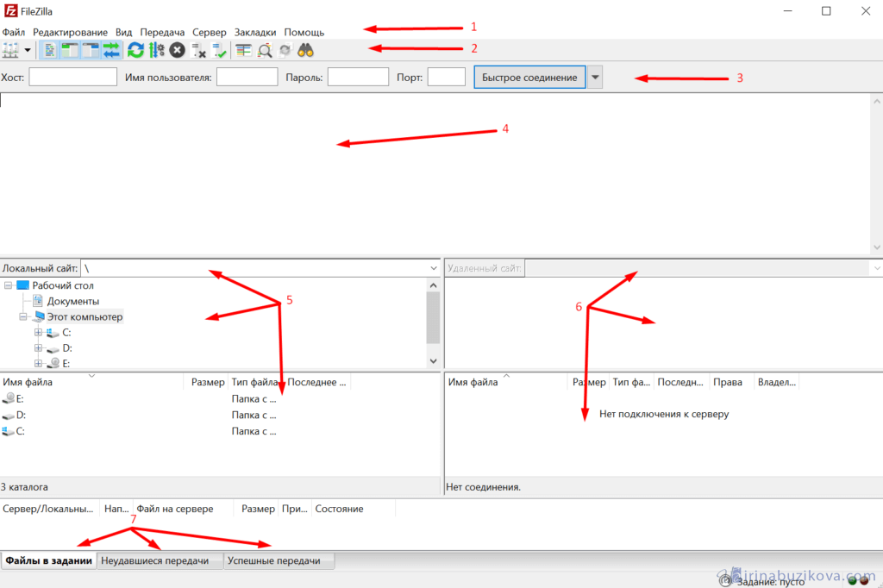Open the quick connect history dropdown arrow
Viewport: 883px width, 588px height.
pyautogui.click(x=595, y=78)
